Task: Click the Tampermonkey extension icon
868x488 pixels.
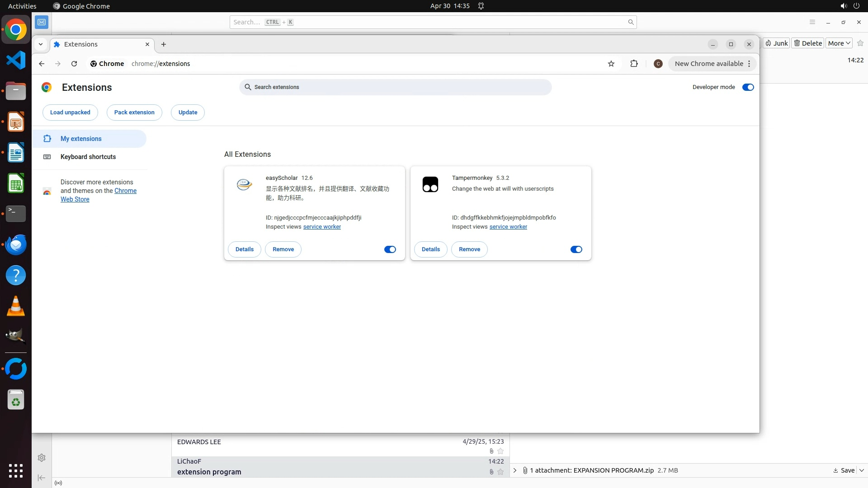Action: pos(430,184)
